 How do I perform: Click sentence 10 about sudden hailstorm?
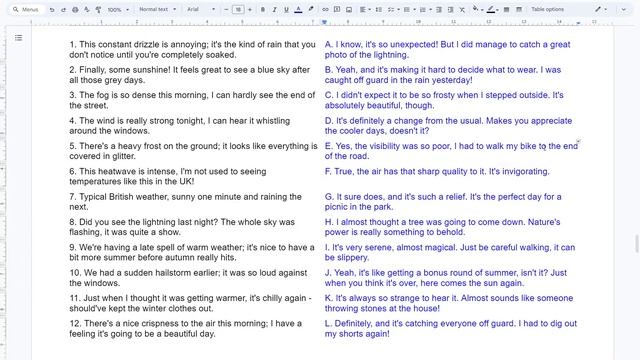pyautogui.click(x=188, y=278)
